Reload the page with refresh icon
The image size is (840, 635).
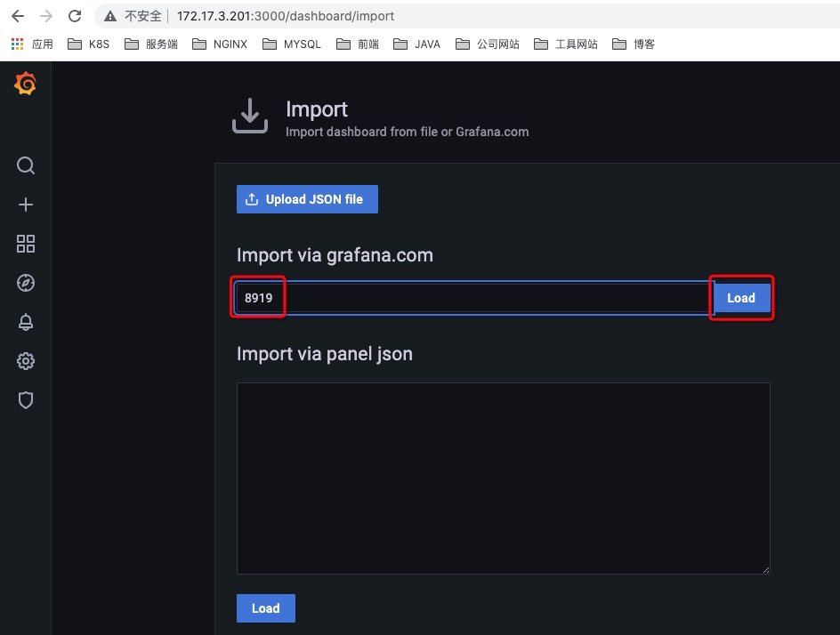(x=75, y=16)
